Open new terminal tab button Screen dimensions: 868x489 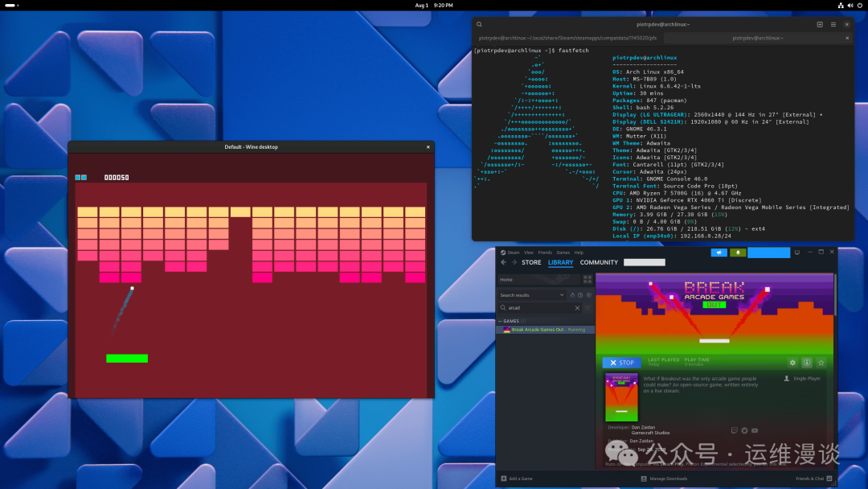pos(821,25)
